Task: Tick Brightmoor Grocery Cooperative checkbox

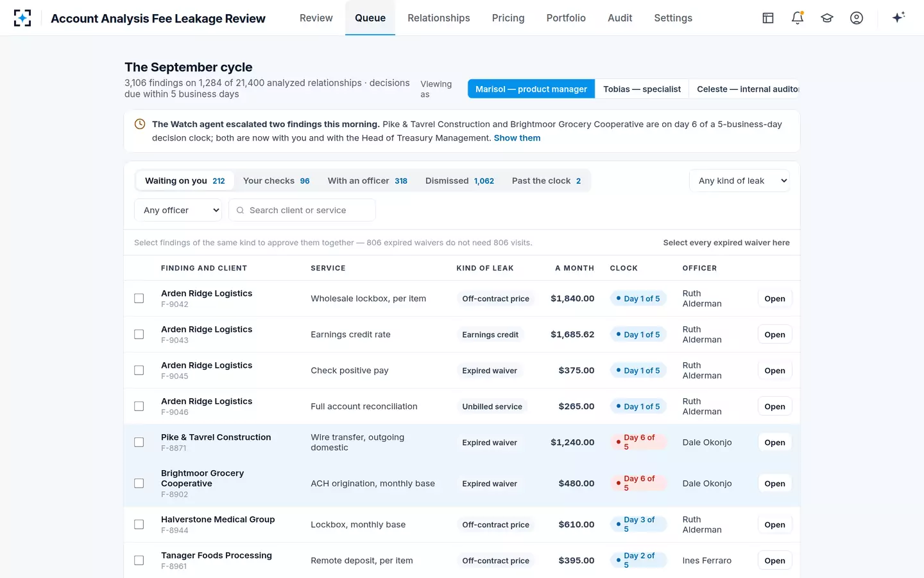Action: click(139, 484)
